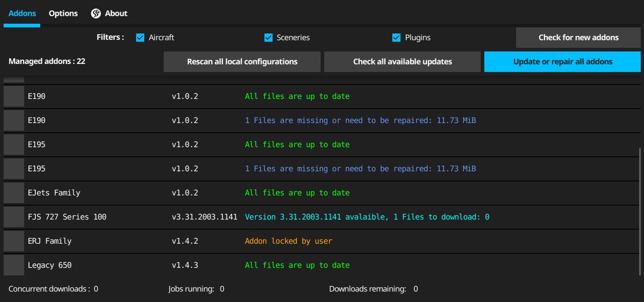Click the Legacy 650 addon thumbnail
Viewport: 644px width, 302px height.
[14, 265]
